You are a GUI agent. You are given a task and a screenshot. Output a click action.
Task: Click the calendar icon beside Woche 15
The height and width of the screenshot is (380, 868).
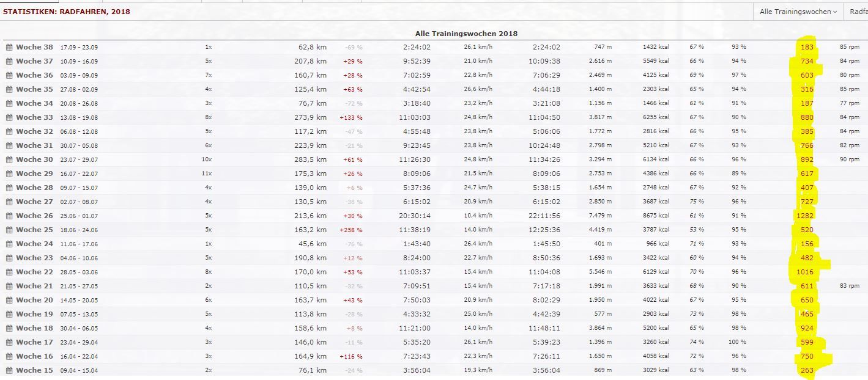coord(9,370)
